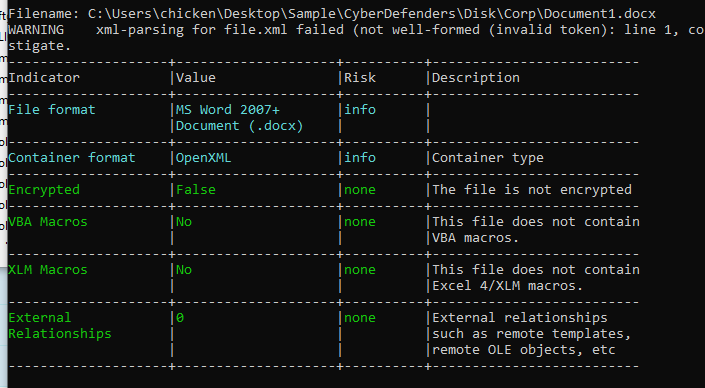Click the 'Description' column header
705x388 pixels.
coord(476,78)
